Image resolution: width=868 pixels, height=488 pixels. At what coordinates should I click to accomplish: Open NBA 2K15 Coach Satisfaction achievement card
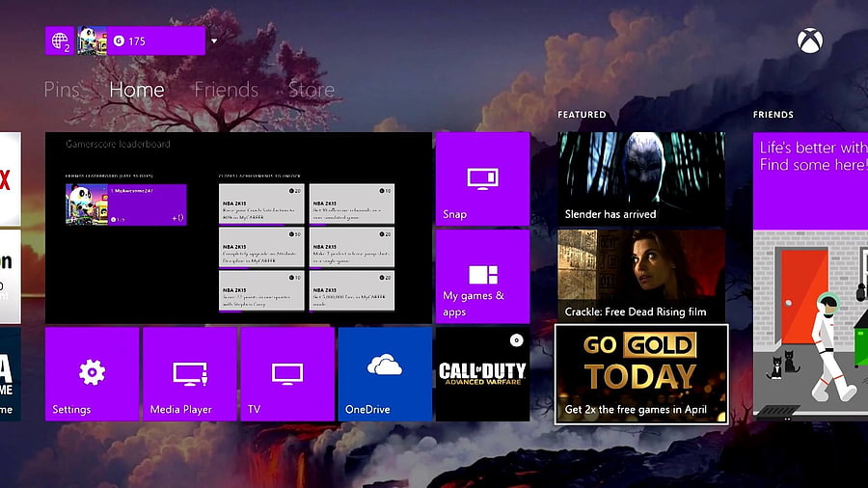coord(261,204)
